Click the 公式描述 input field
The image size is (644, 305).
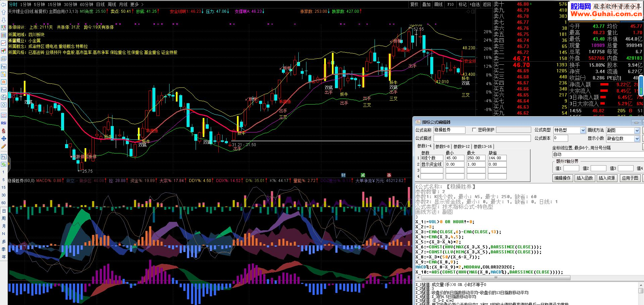[x=482, y=138]
